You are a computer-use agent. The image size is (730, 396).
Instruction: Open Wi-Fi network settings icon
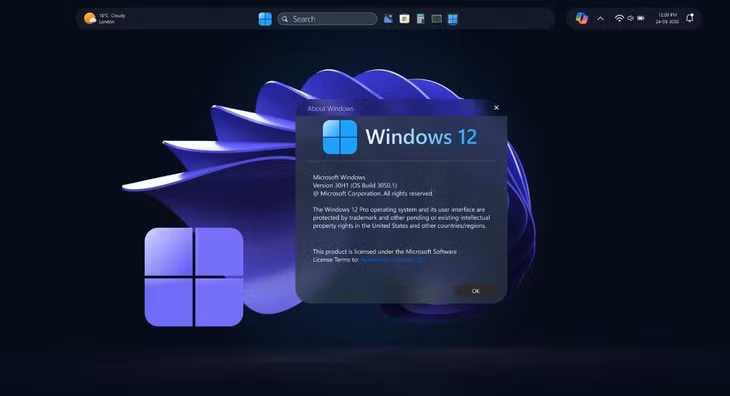tap(619, 18)
